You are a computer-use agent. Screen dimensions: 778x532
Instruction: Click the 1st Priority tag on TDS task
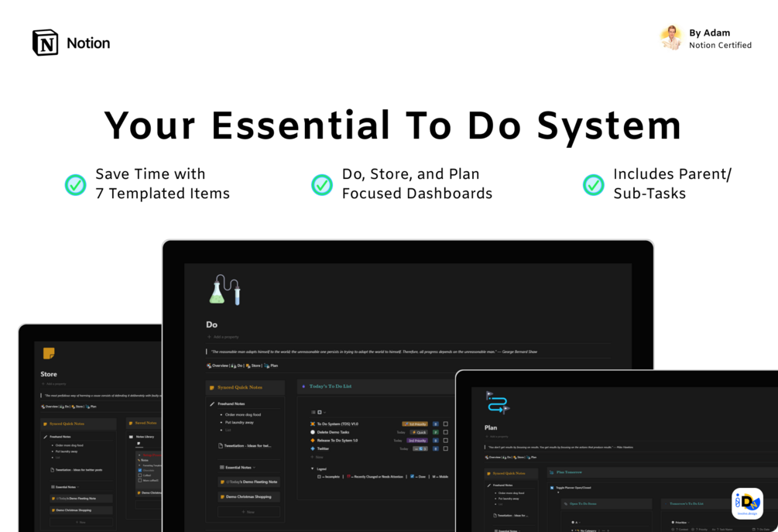point(415,424)
